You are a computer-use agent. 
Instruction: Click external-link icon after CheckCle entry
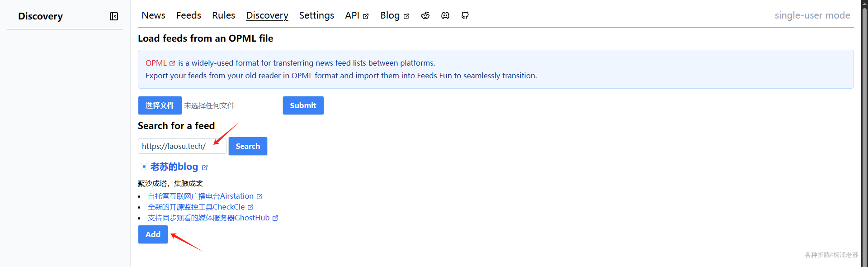point(250,207)
